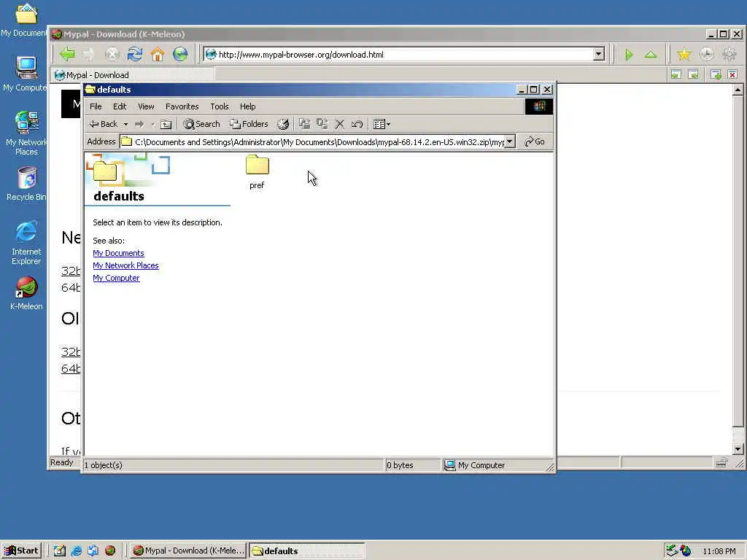Select the Mypal - Download tab
The width and height of the screenshot is (747, 560).
(x=133, y=75)
